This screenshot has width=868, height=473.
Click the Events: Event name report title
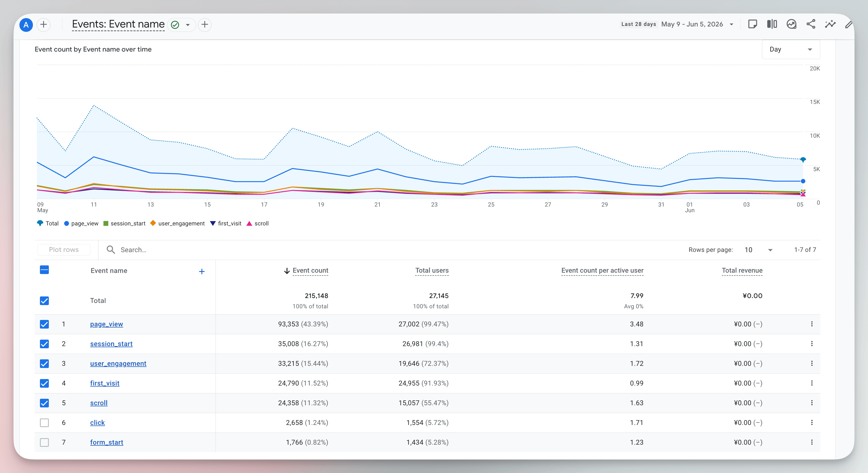tap(118, 24)
